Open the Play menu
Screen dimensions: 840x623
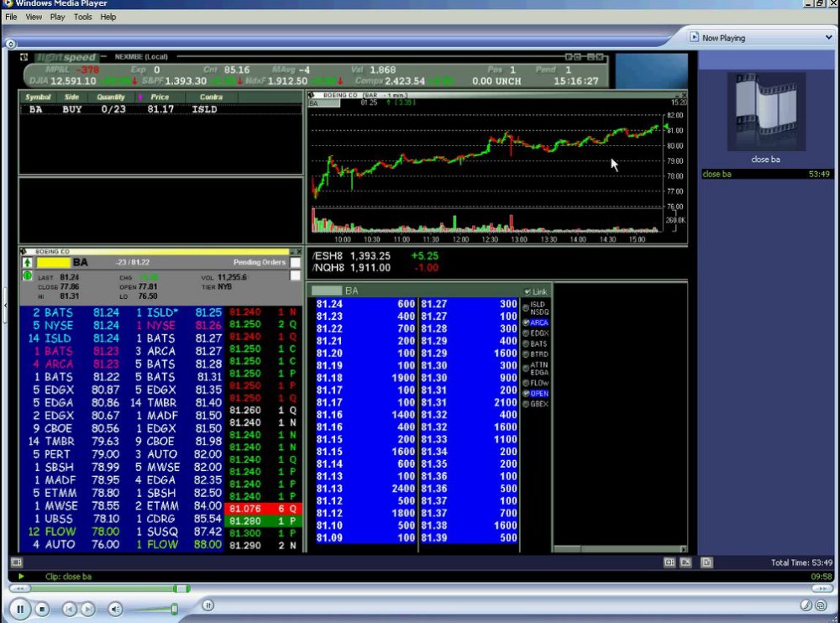[x=57, y=17]
